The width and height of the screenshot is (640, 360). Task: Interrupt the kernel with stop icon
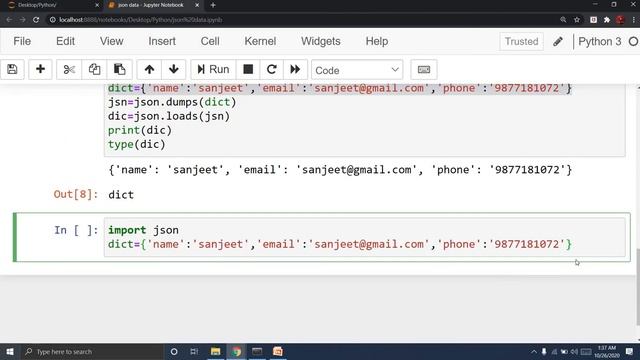(x=248, y=69)
